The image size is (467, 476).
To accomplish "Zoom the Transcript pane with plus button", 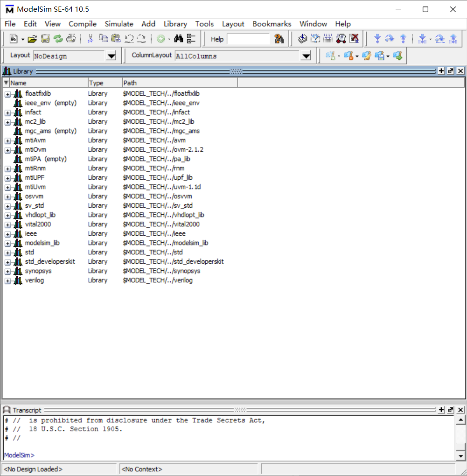I will pos(441,410).
